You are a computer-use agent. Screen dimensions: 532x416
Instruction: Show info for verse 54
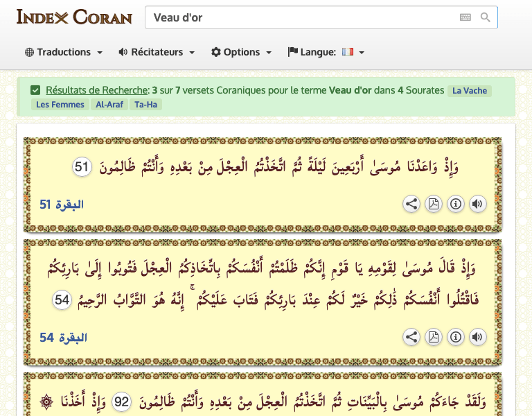(456, 337)
